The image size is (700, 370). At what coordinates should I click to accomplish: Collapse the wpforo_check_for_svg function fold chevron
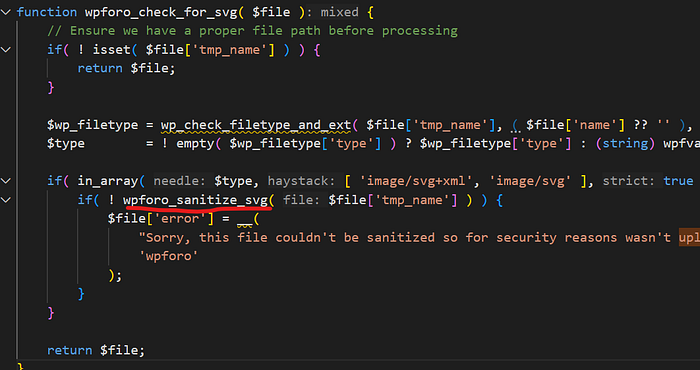tap(5, 12)
